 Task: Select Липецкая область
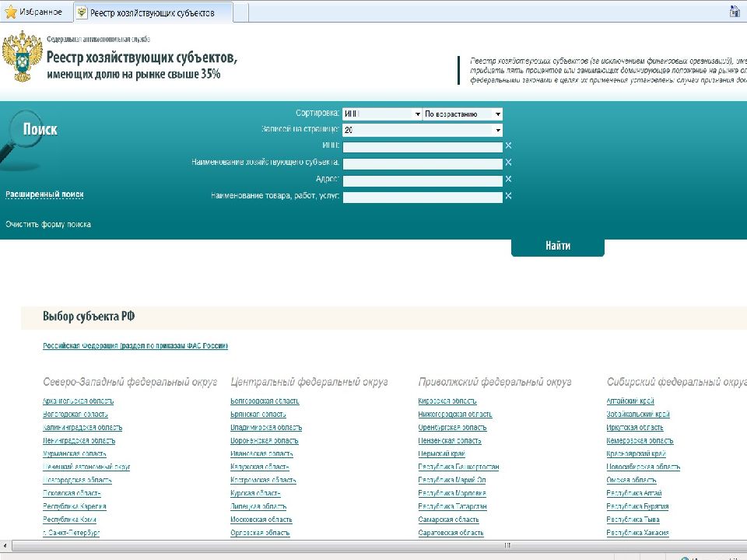258,506
